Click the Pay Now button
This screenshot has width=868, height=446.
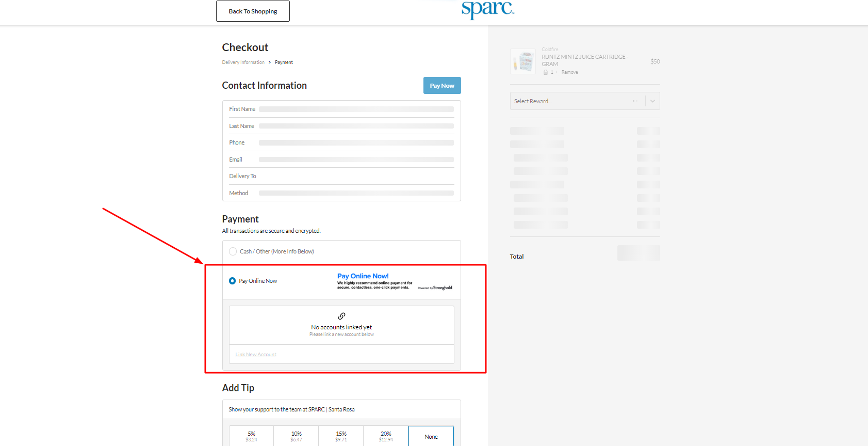442,86
